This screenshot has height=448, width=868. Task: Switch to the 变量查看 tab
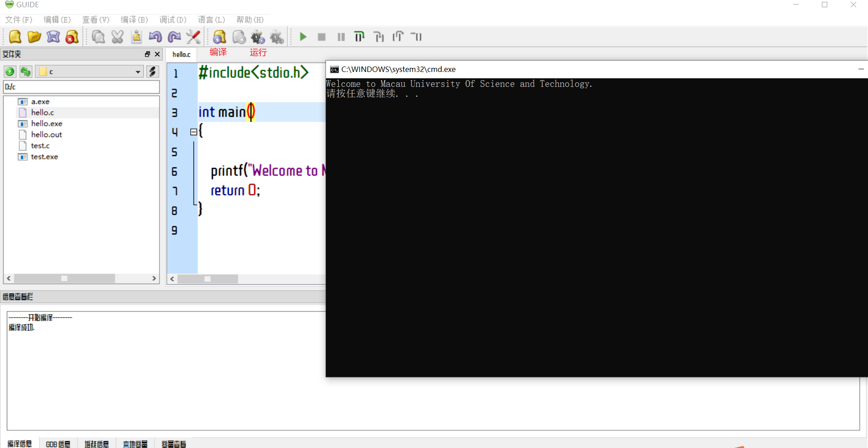(174, 444)
